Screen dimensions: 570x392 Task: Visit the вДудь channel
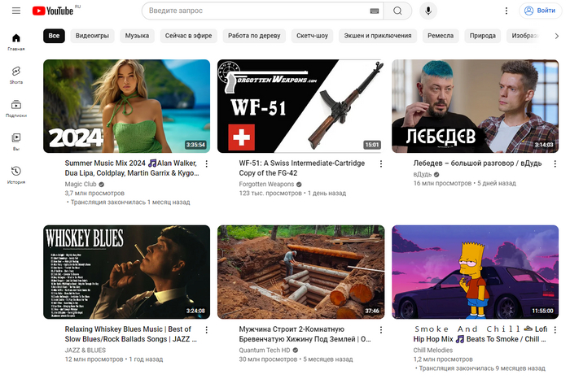coord(423,174)
